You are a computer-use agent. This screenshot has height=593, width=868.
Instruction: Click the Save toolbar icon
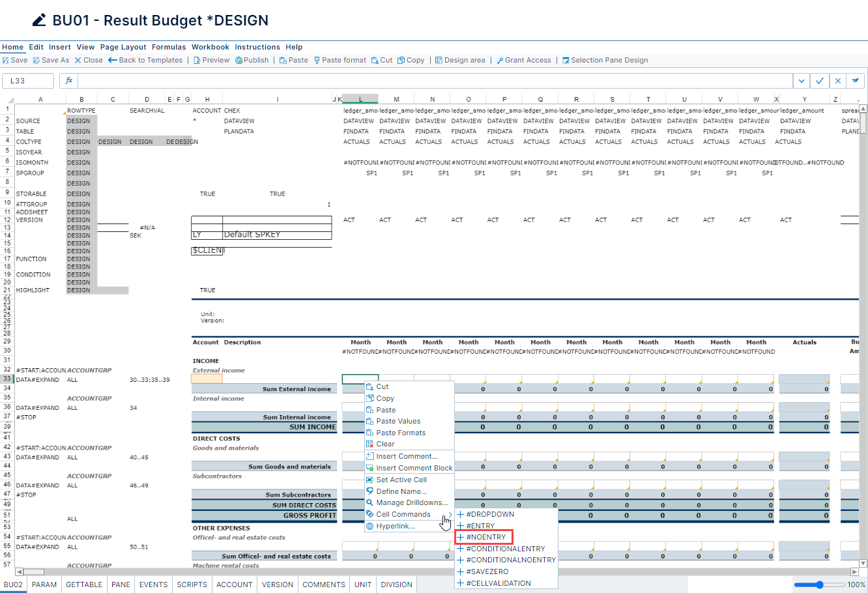click(x=5, y=61)
